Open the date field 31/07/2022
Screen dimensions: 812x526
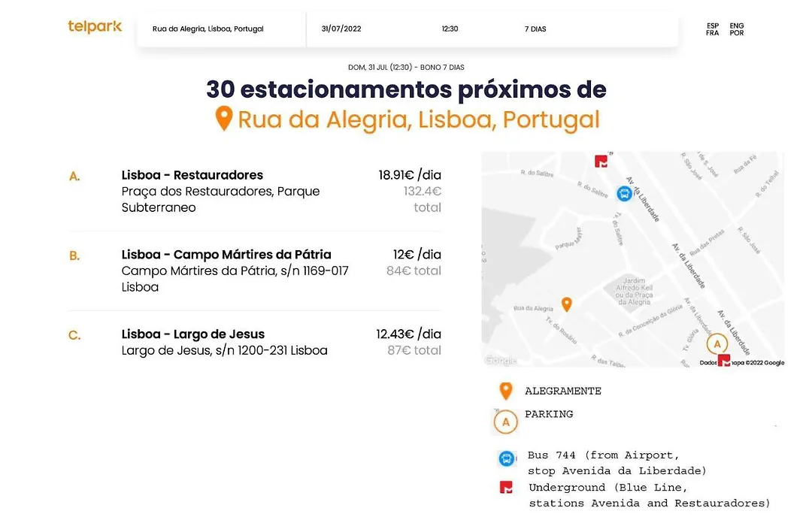point(341,29)
